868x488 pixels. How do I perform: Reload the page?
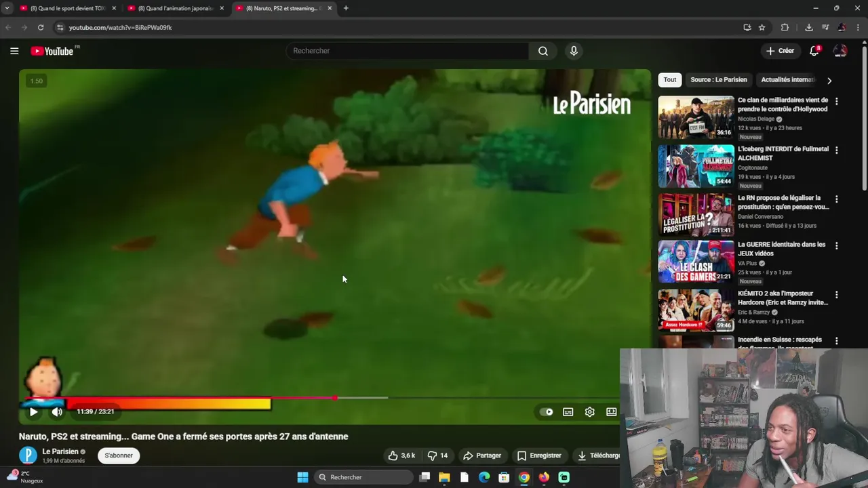pos(41,28)
